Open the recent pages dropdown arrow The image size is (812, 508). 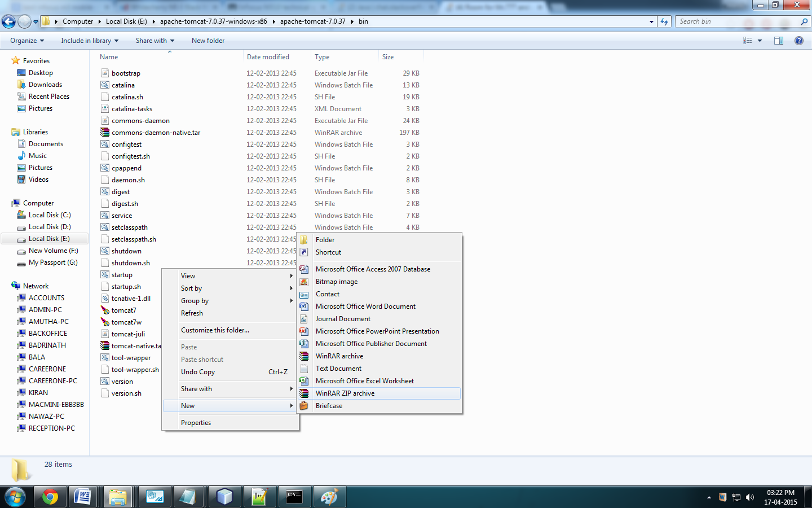(x=36, y=22)
